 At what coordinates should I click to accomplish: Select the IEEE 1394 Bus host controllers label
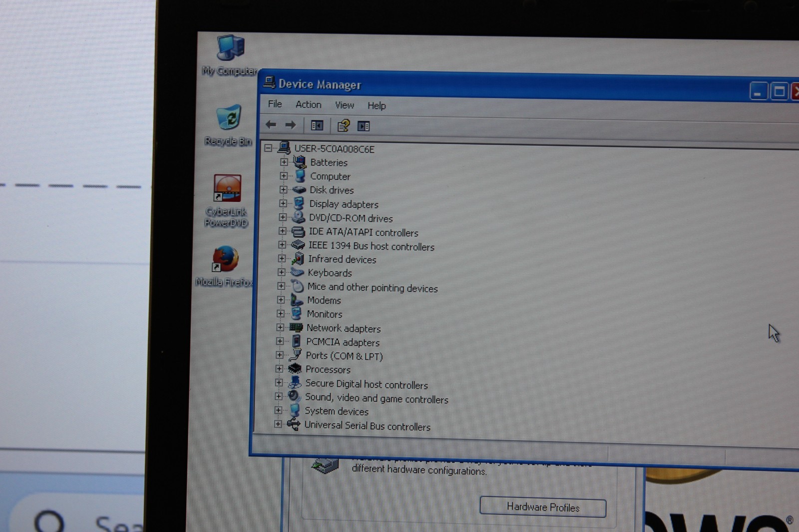coord(371,246)
